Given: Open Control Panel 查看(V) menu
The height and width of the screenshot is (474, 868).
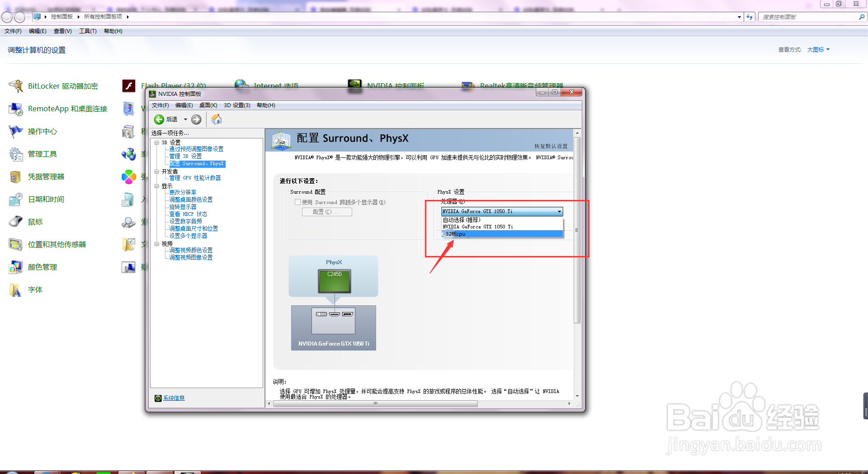Looking at the screenshot, I should (62, 31).
